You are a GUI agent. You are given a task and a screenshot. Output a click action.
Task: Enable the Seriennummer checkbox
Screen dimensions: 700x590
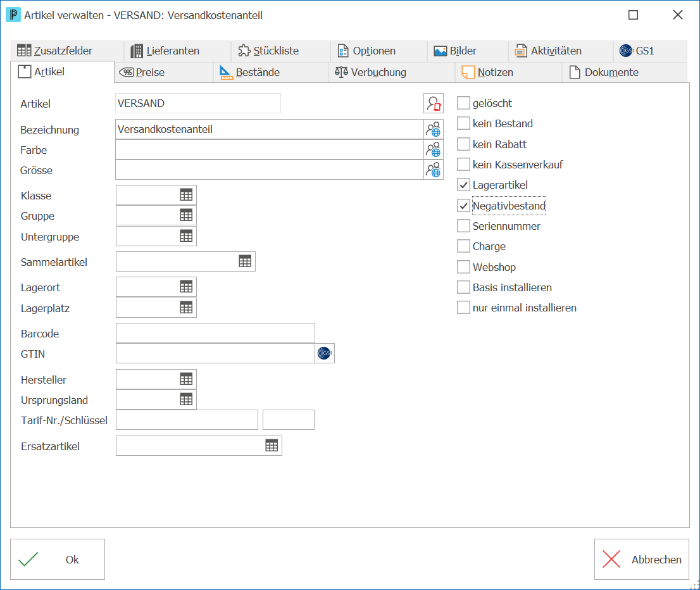coord(463,226)
